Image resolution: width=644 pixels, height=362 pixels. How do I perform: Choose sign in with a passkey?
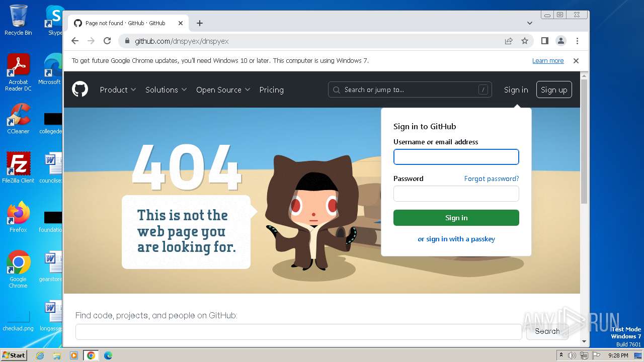click(456, 239)
